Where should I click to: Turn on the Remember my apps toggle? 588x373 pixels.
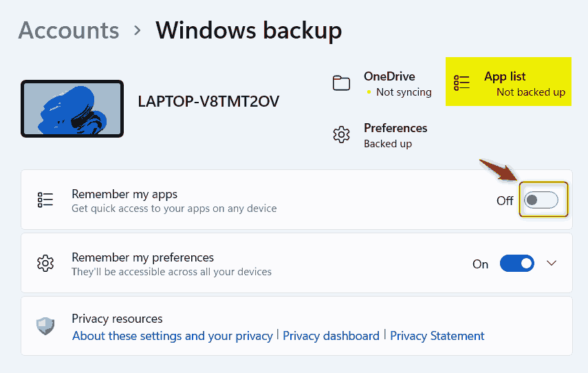541,200
